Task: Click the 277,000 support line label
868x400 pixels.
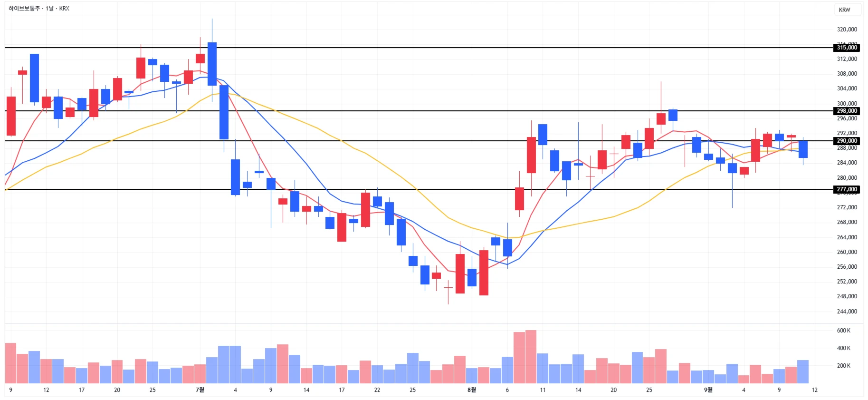Action: click(847, 189)
